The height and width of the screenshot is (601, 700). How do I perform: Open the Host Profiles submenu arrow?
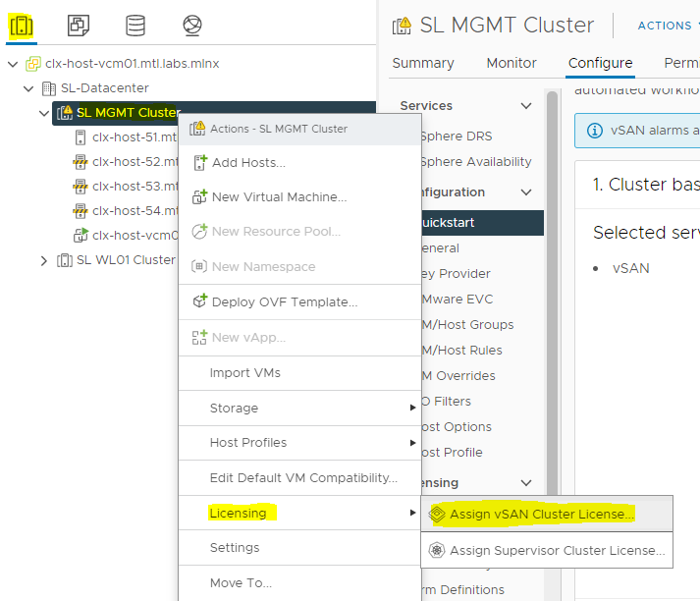click(x=412, y=443)
